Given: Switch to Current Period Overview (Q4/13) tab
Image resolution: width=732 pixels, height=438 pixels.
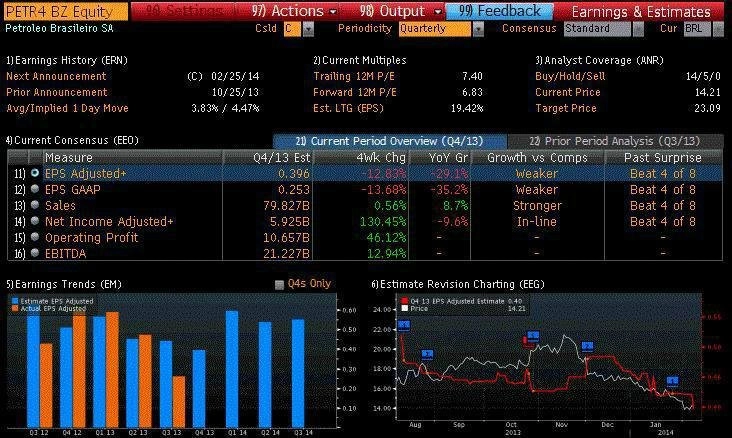Looking at the screenshot, I should click(389, 141).
